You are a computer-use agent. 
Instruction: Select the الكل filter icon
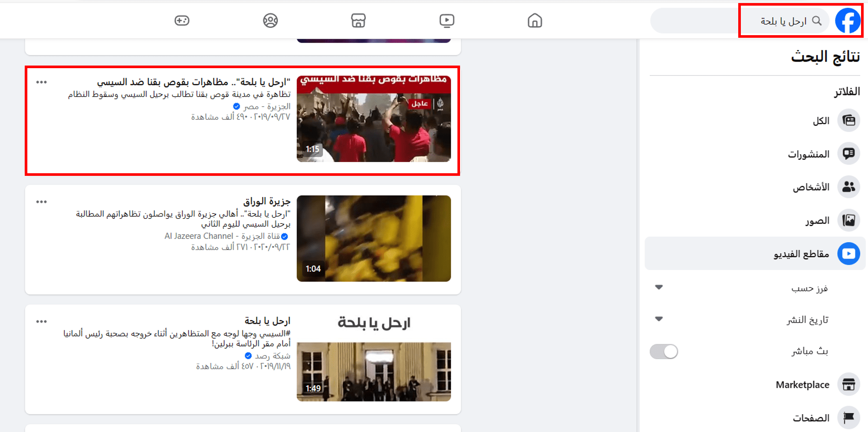click(848, 120)
